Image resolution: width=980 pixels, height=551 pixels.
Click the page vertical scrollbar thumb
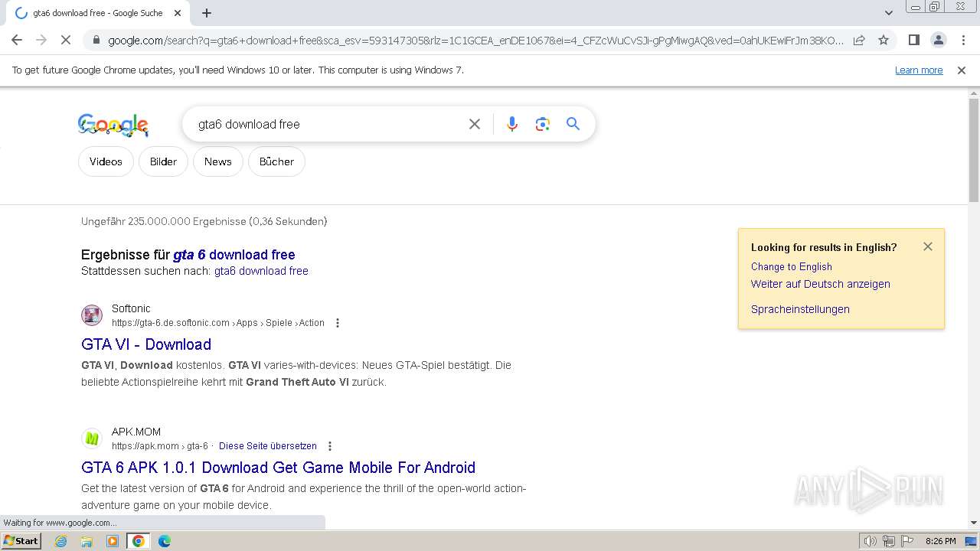pos(974,150)
